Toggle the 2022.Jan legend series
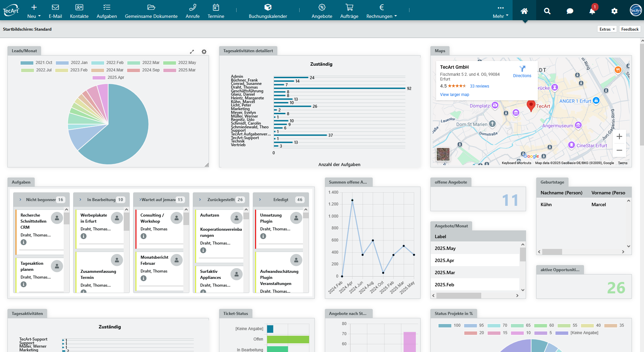This screenshot has width=644, height=352. [x=71, y=63]
